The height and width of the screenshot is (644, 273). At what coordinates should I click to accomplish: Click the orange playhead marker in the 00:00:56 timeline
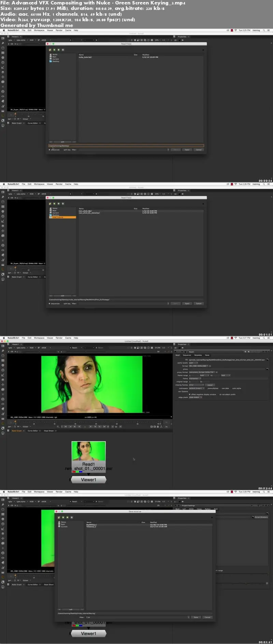(x=15, y=114)
